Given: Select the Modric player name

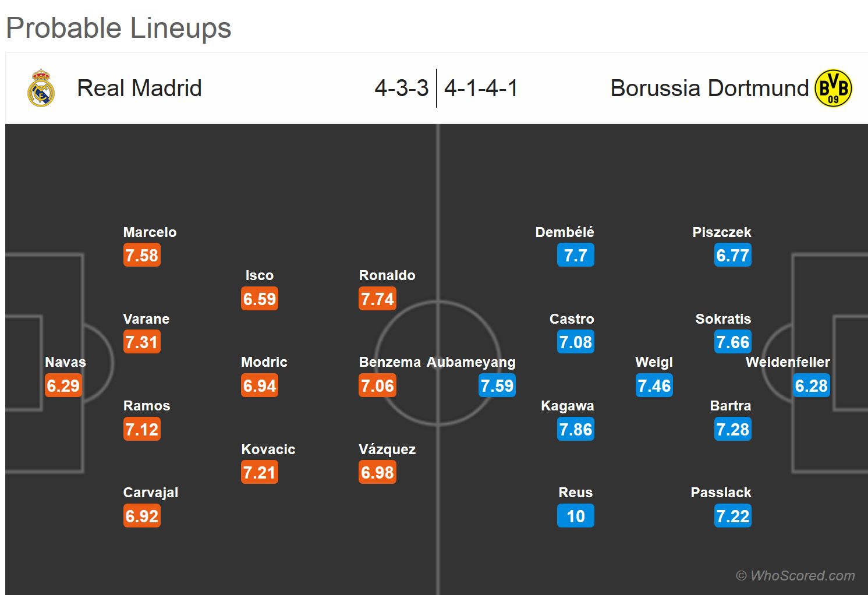Looking at the screenshot, I should (264, 362).
